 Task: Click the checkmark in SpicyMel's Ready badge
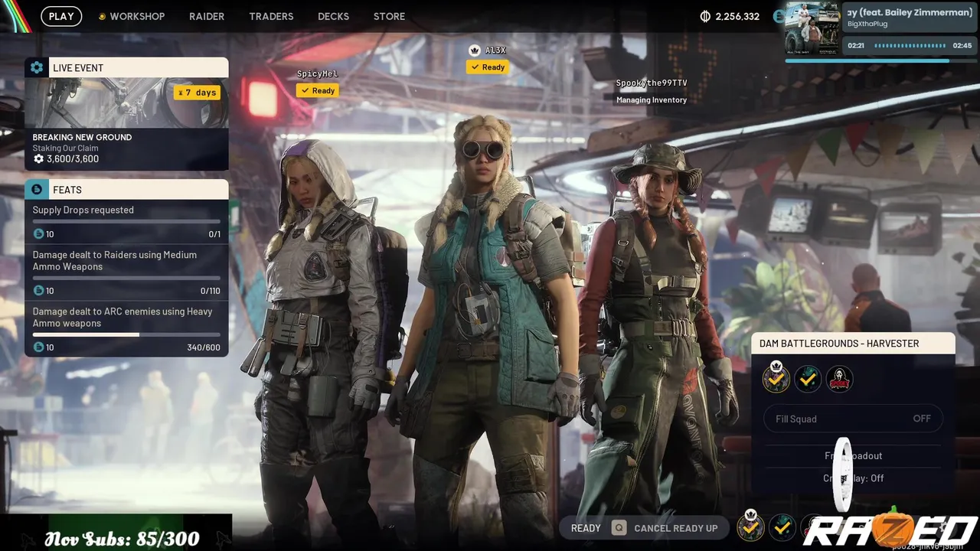tap(305, 90)
